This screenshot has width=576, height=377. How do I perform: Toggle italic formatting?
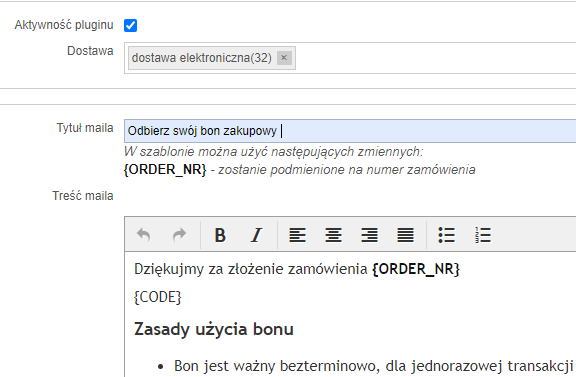tap(256, 235)
